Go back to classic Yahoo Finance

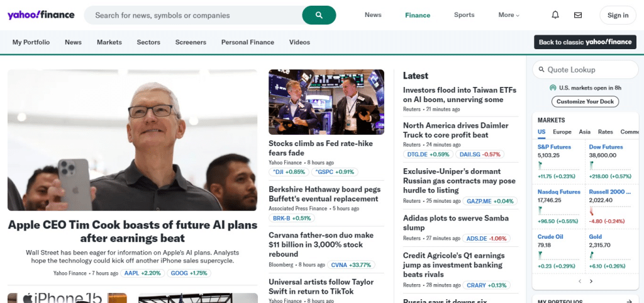[x=585, y=42]
